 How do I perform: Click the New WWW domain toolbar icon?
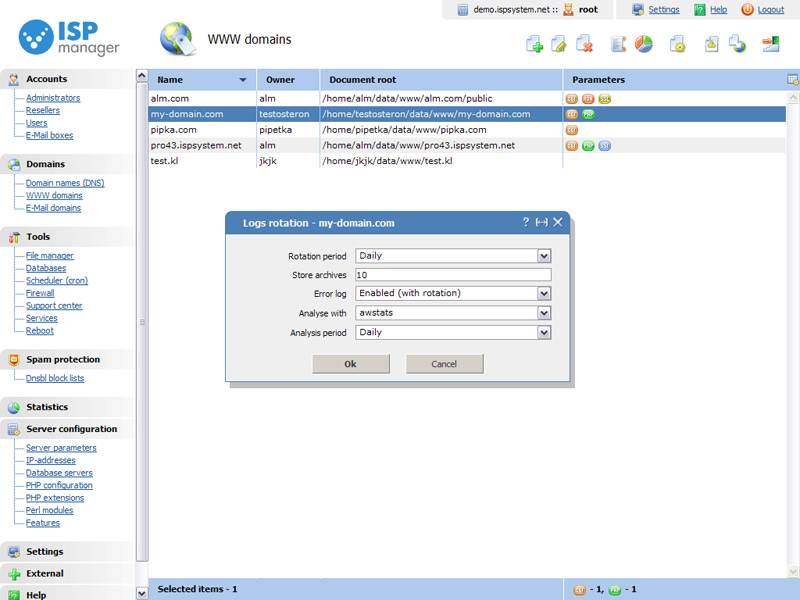[534, 44]
